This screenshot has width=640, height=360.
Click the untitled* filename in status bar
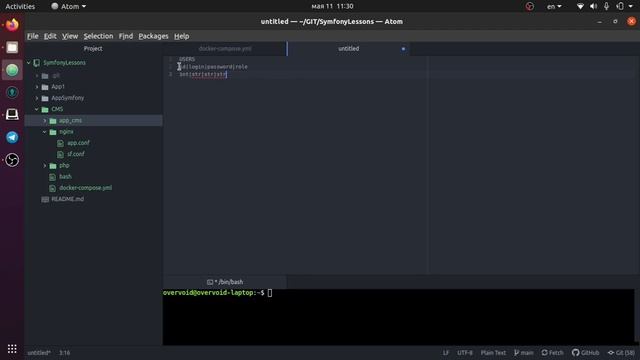pos(39,353)
